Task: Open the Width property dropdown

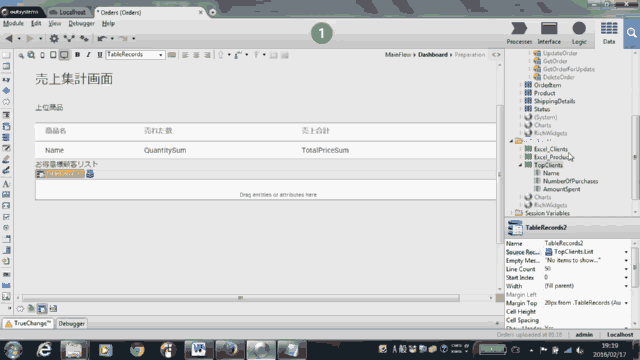Action: point(626,286)
